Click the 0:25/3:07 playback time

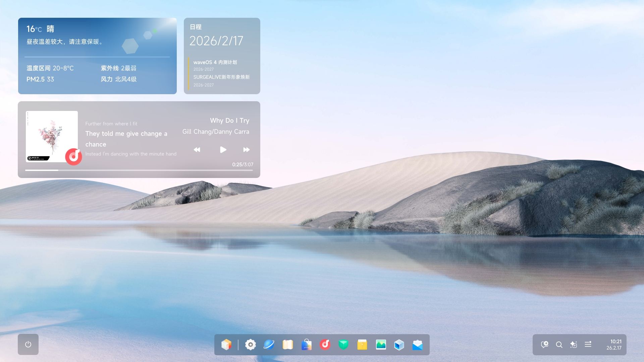(243, 165)
